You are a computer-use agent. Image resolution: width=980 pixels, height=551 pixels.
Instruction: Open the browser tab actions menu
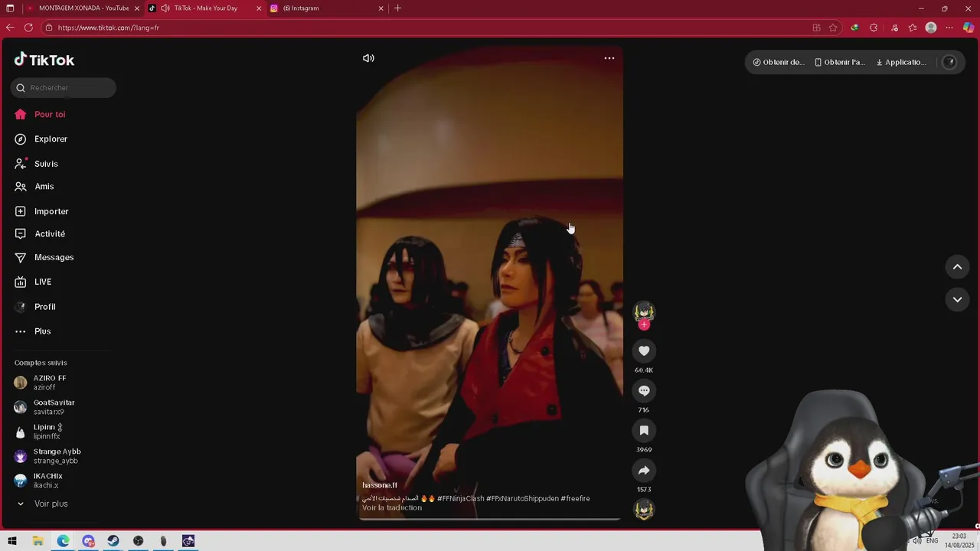(10, 8)
